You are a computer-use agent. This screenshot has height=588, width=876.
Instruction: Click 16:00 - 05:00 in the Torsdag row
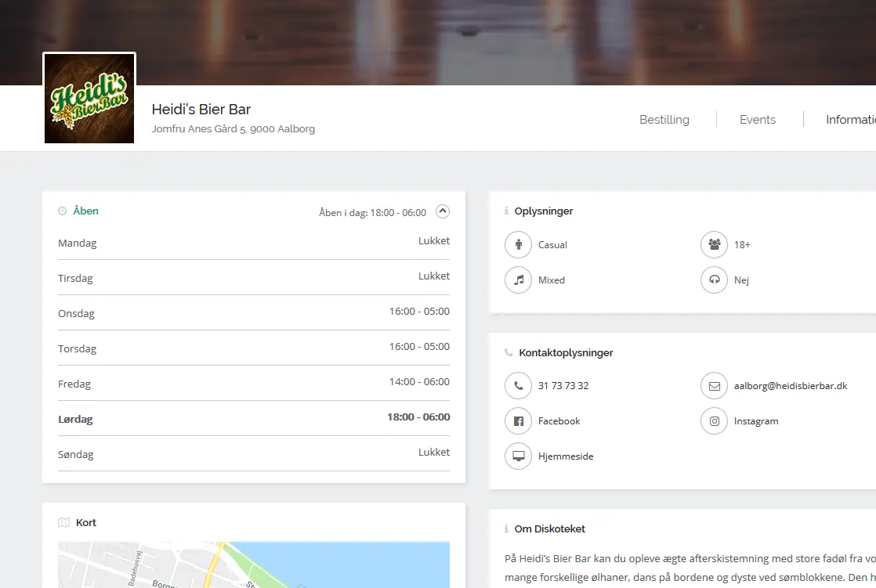pos(419,346)
